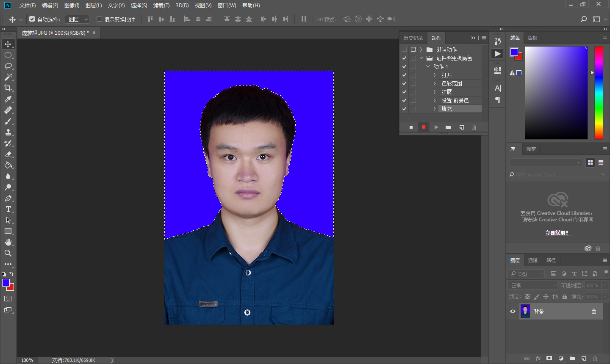Toggle the Auto-Select (自动选择) checkbox
The width and height of the screenshot is (610, 364).
click(x=32, y=19)
